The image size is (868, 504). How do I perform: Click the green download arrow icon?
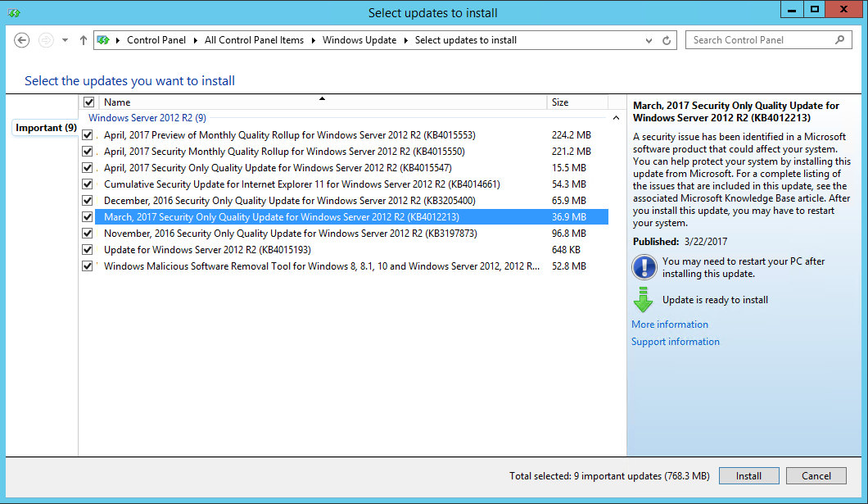click(x=643, y=300)
